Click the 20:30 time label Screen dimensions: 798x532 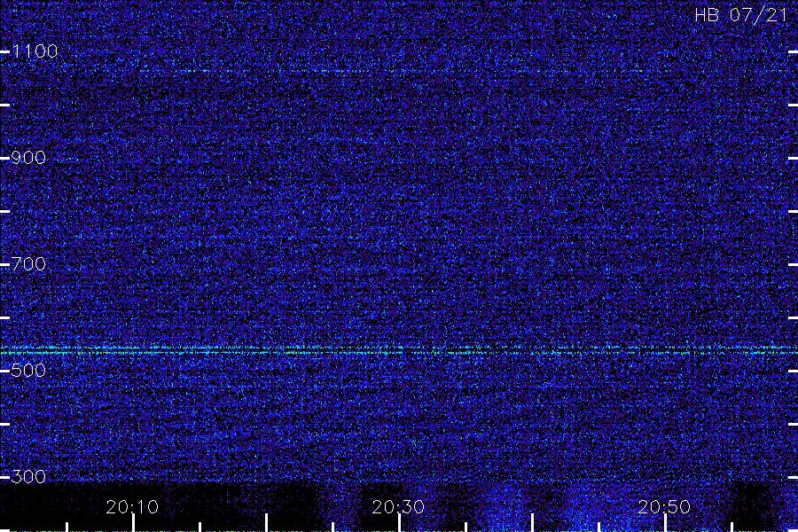pyautogui.click(x=398, y=507)
